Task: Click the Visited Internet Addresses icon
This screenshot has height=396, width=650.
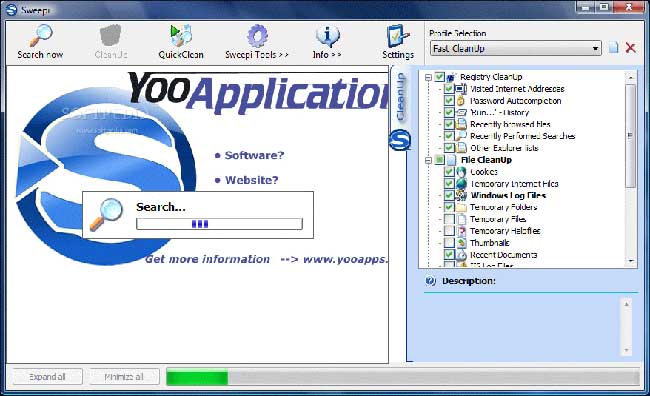Action: click(x=461, y=89)
